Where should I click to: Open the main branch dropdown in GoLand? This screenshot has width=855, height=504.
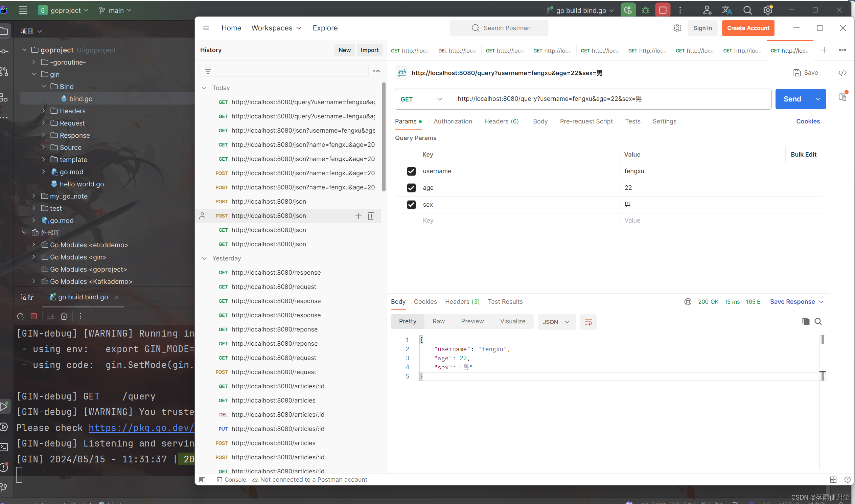[115, 10]
